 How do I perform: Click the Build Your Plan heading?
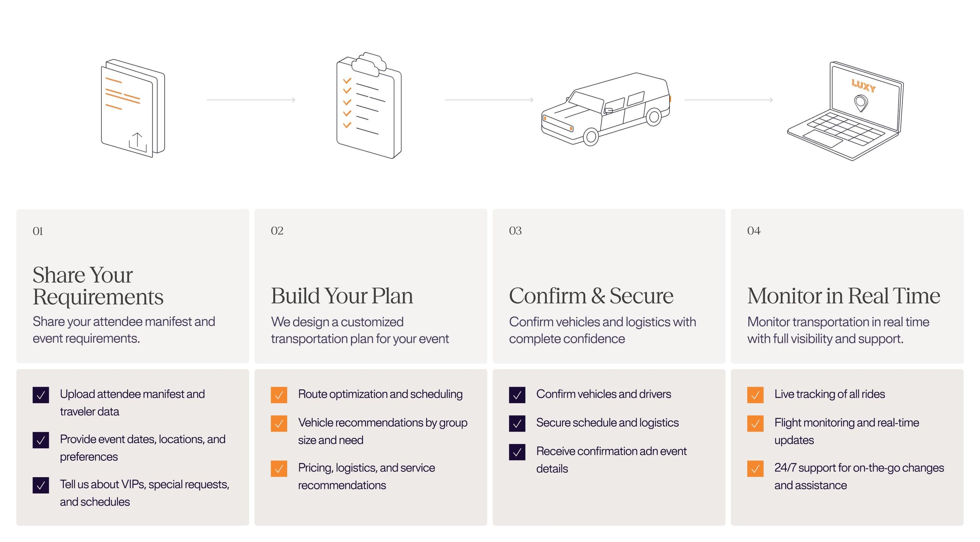[x=342, y=296]
